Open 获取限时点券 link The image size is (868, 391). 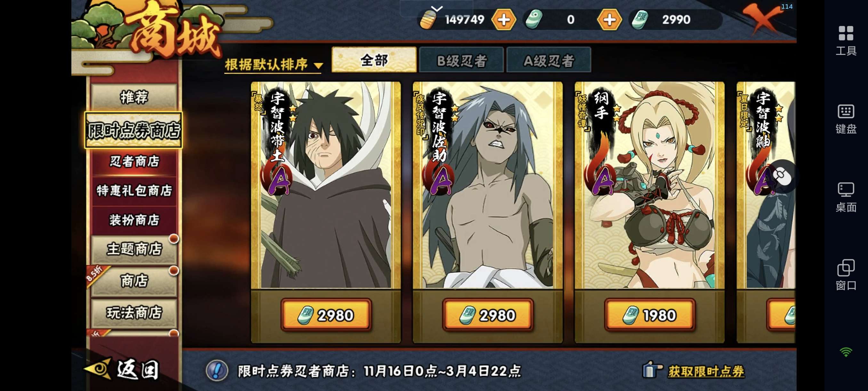point(706,371)
